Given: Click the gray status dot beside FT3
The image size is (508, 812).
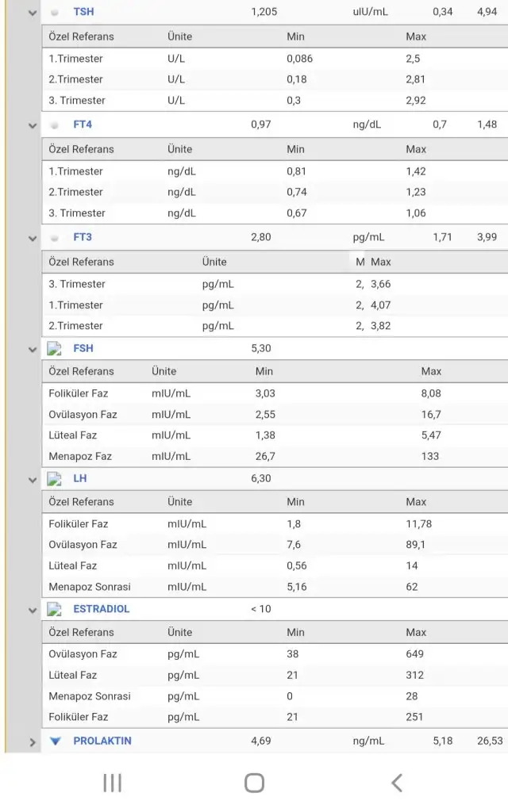Looking at the screenshot, I should (x=54, y=238).
